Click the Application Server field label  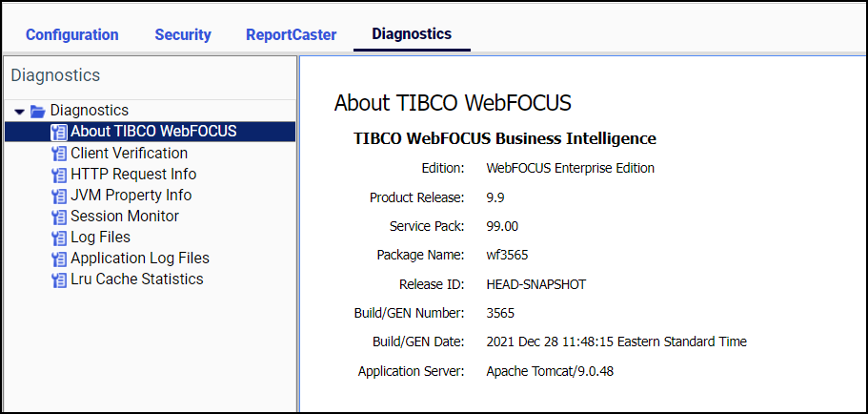411,371
